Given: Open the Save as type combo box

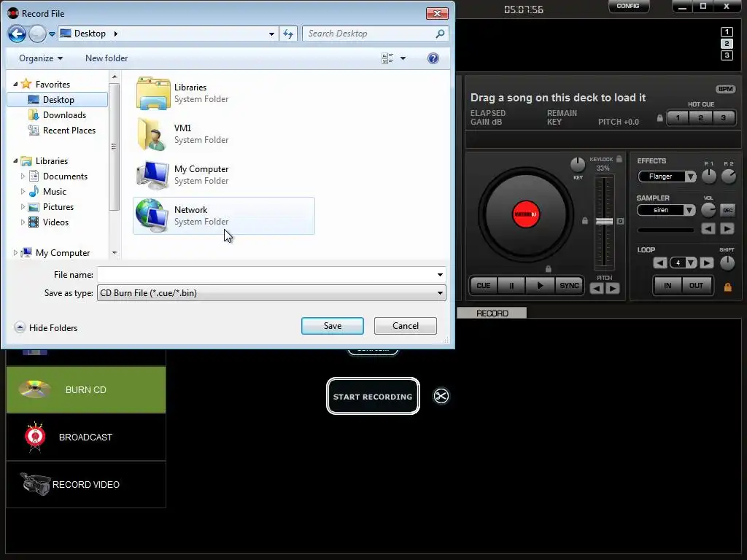Looking at the screenshot, I should 271,293.
